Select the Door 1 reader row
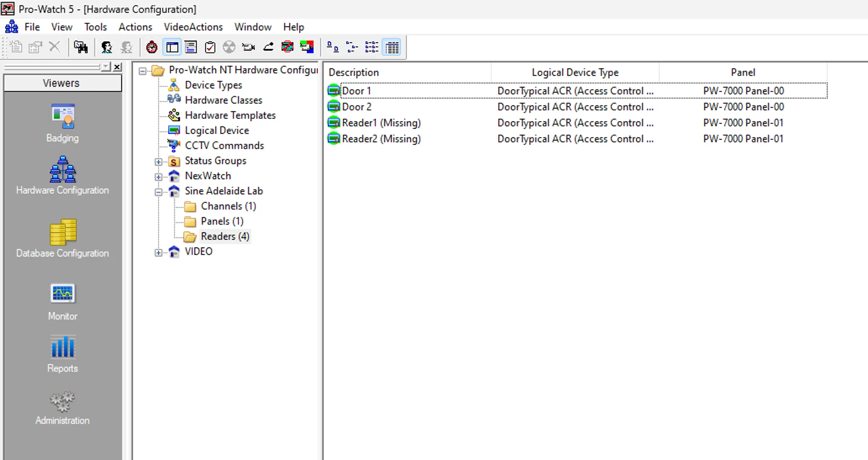 click(576, 91)
